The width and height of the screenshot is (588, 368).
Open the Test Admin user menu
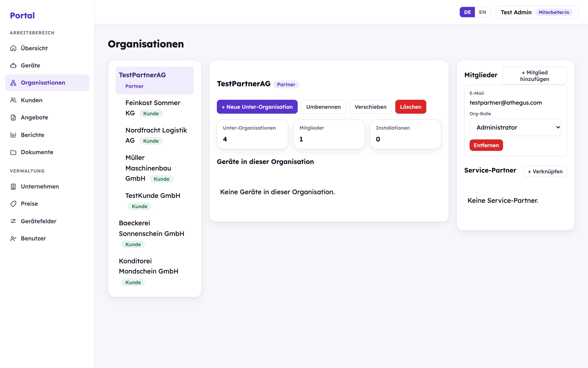(537, 12)
